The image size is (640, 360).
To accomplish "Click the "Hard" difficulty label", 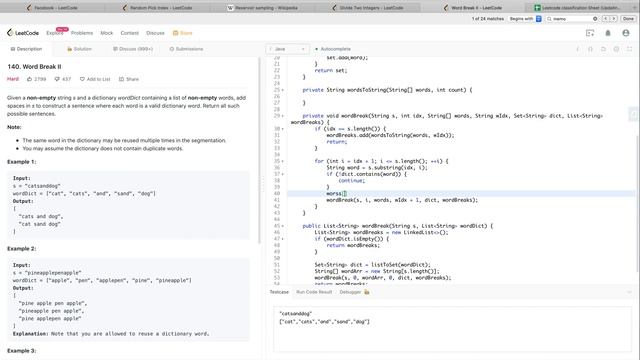I will point(13,79).
